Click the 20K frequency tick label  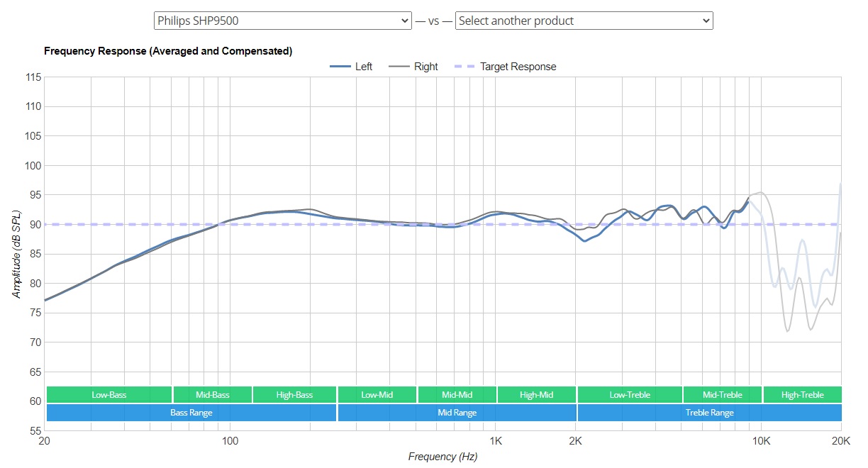click(x=841, y=440)
